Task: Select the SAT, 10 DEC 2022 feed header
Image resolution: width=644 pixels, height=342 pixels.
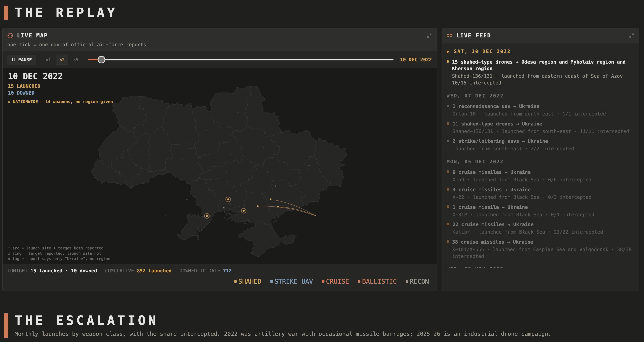Action: 478,52
